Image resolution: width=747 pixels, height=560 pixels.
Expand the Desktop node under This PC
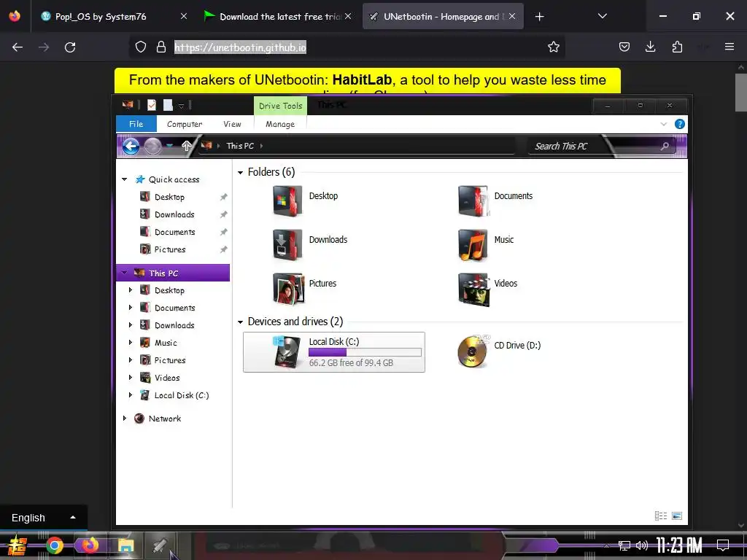[x=130, y=290]
